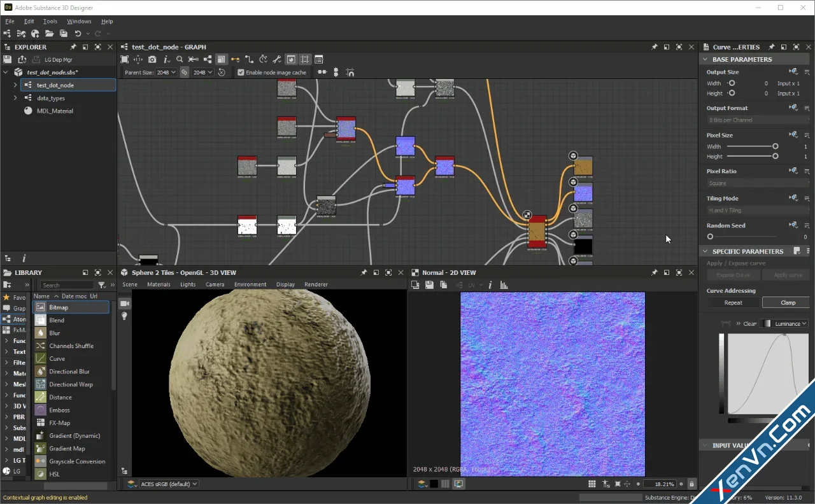
Task: Pin the 2D View panel
Action: (654, 272)
